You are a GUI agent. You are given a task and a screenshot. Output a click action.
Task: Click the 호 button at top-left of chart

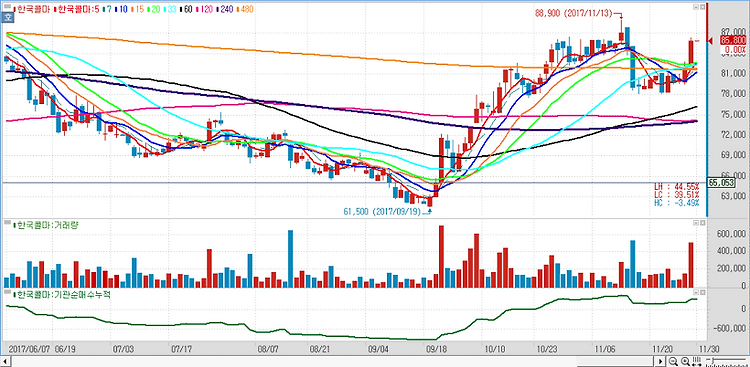[8, 18]
